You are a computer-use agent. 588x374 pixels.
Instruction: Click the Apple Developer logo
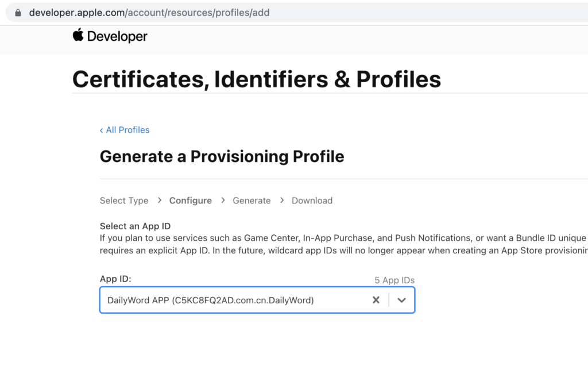click(x=110, y=36)
